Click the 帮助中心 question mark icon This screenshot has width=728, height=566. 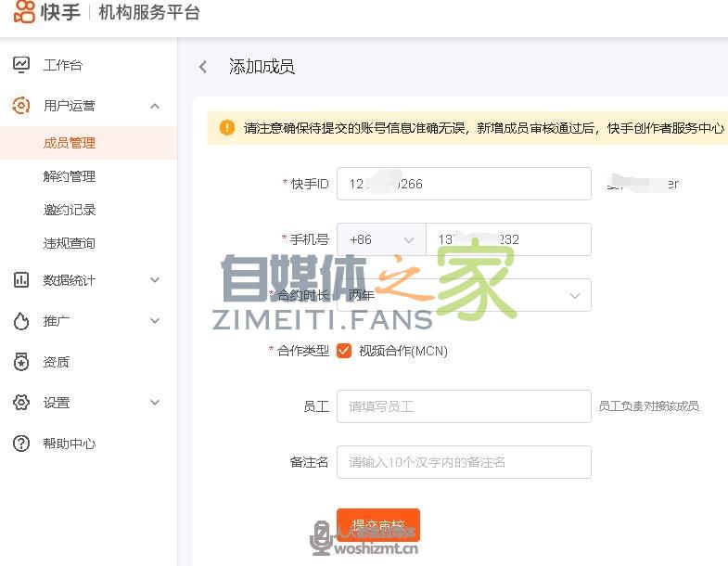[20, 444]
